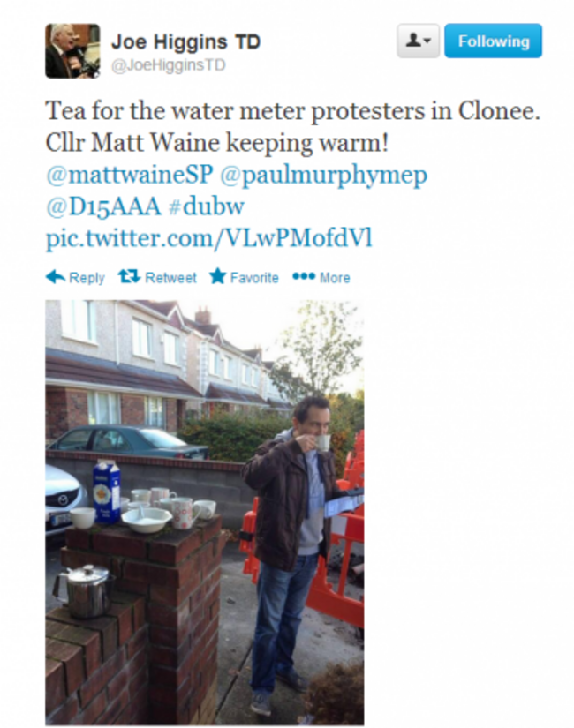Open the user actions person dropdown

[x=418, y=41]
